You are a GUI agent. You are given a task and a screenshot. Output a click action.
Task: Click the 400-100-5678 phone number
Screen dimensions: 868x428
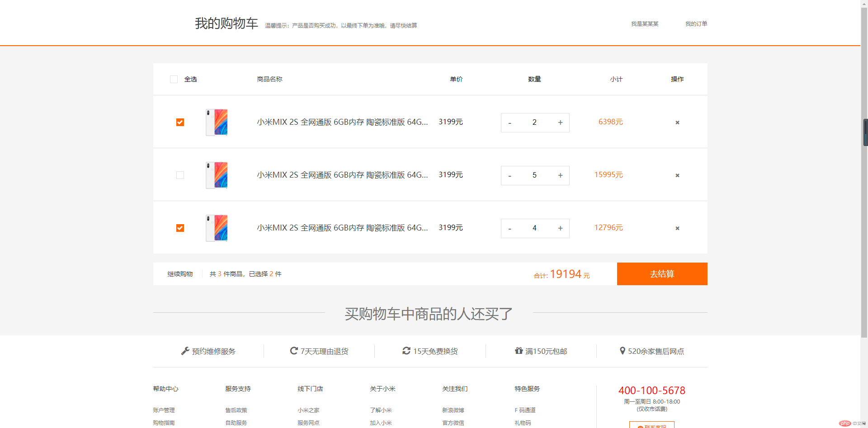[652, 390]
